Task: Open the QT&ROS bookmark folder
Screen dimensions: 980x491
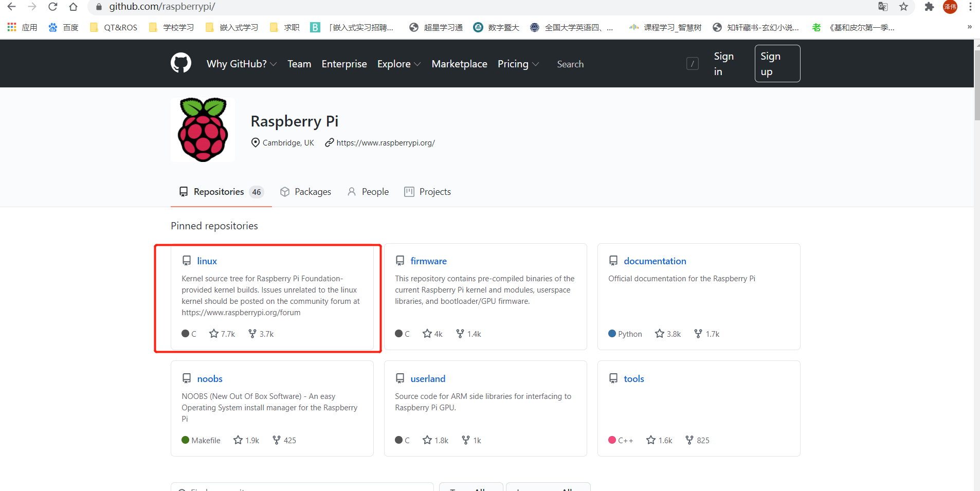Action: click(113, 27)
